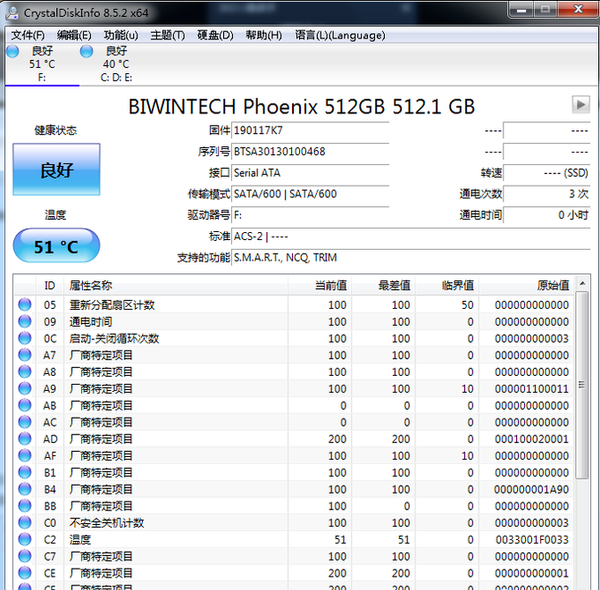Screen dimensions: 600x590
Task: Click next disk arrow button
Action: [x=580, y=105]
